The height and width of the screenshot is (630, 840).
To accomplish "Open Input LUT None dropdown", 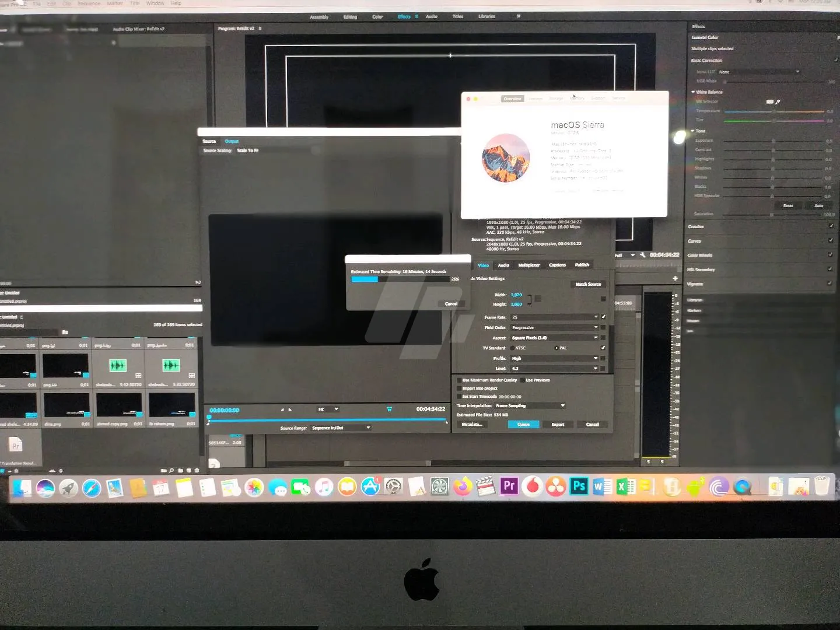I will [x=759, y=72].
